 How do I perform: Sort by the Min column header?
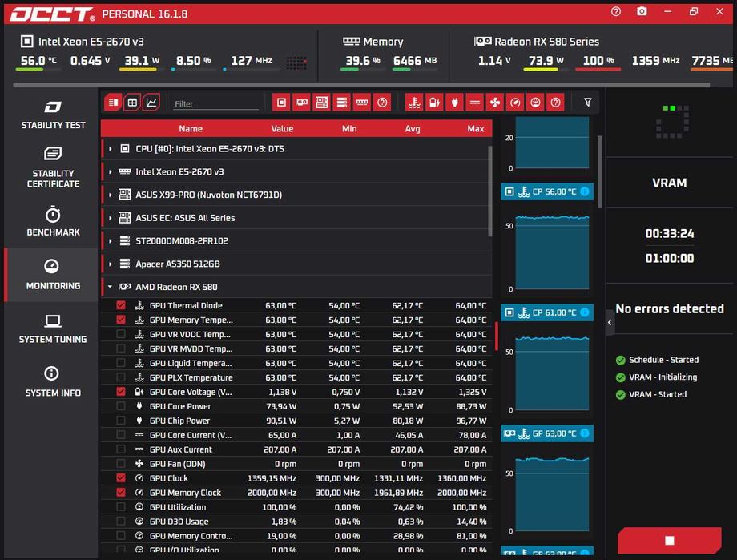point(349,128)
